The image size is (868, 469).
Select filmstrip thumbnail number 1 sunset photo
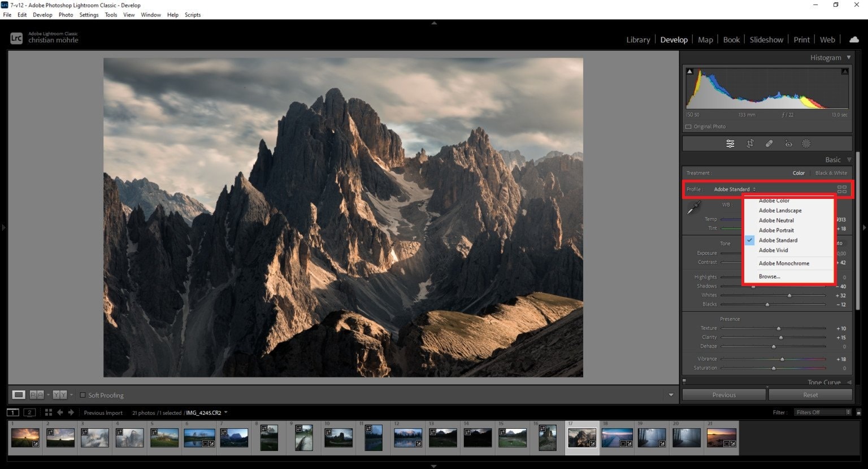point(25,438)
